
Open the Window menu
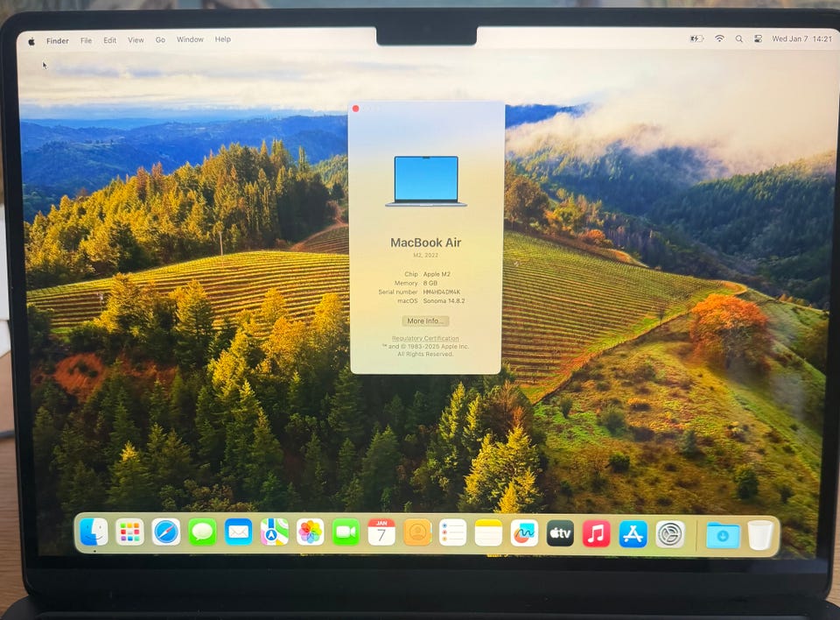pos(190,39)
